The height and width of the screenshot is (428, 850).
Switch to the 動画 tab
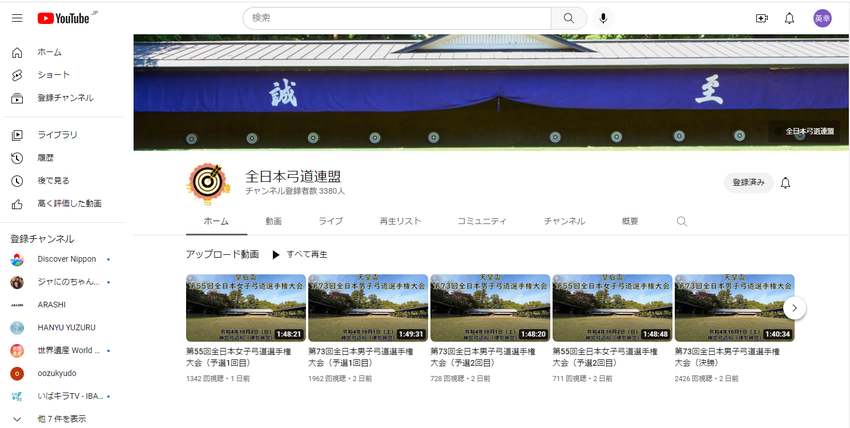point(273,222)
